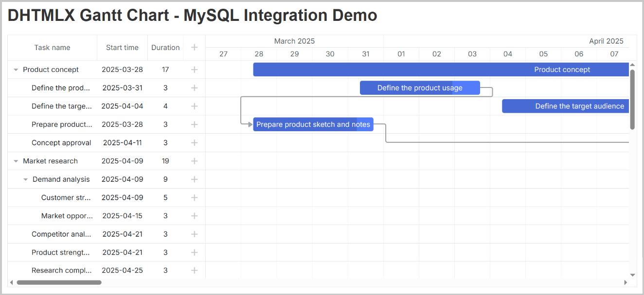Collapse the Market research task tree
This screenshot has height=295, width=644.
(16, 161)
